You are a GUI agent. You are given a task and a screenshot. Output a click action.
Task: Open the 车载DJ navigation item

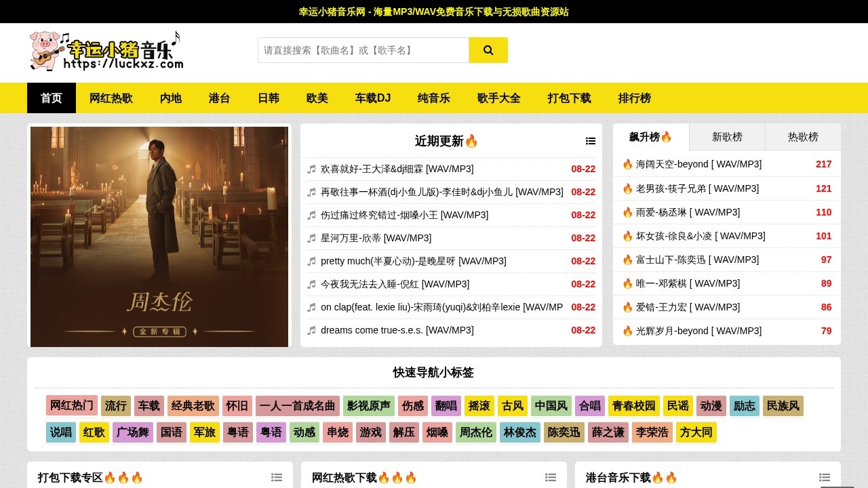pyautogui.click(x=373, y=98)
